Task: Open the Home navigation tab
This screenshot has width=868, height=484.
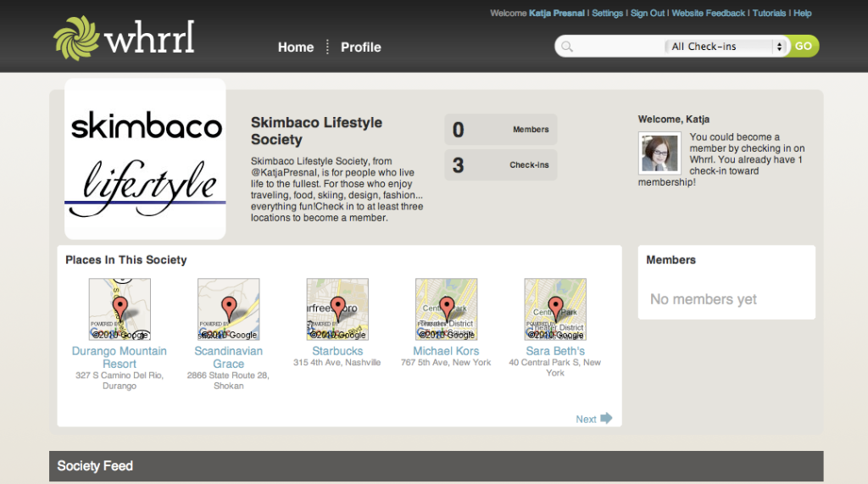Action: tap(296, 47)
